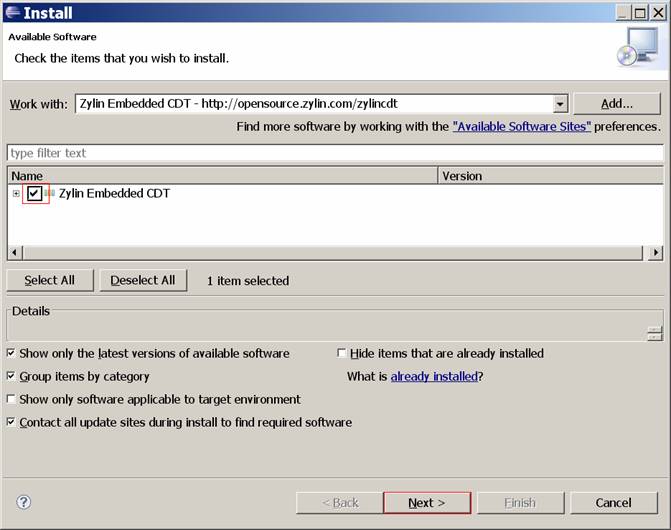Close the Install dialog
This screenshot has width=671, height=530.
[658, 13]
